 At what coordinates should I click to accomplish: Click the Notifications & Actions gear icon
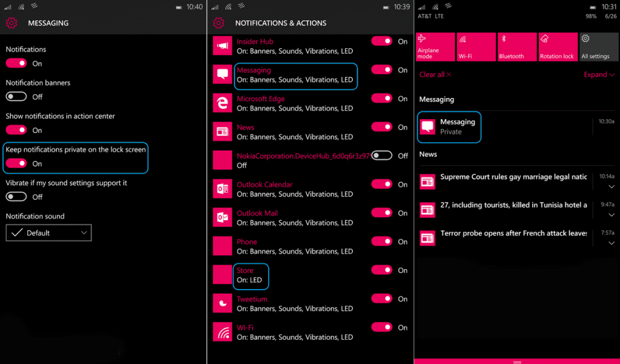pos(219,23)
